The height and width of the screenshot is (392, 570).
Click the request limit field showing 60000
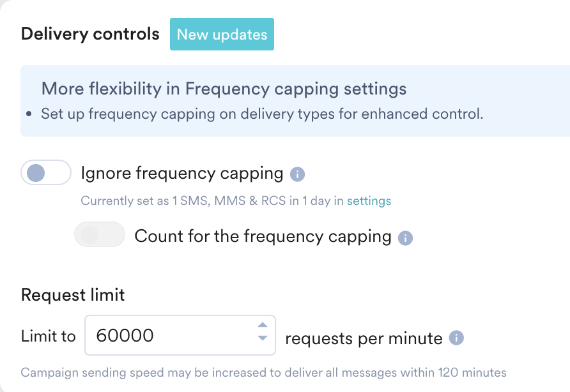pos(169,336)
